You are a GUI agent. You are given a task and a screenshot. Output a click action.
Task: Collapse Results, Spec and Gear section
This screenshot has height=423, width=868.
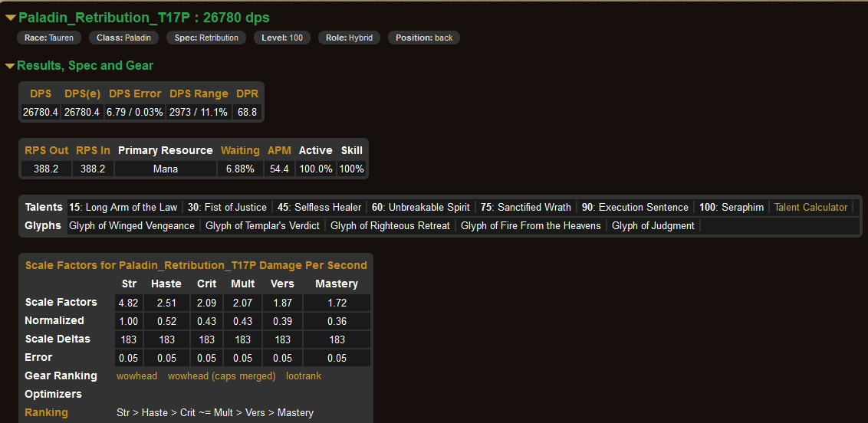pyautogui.click(x=84, y=66)
